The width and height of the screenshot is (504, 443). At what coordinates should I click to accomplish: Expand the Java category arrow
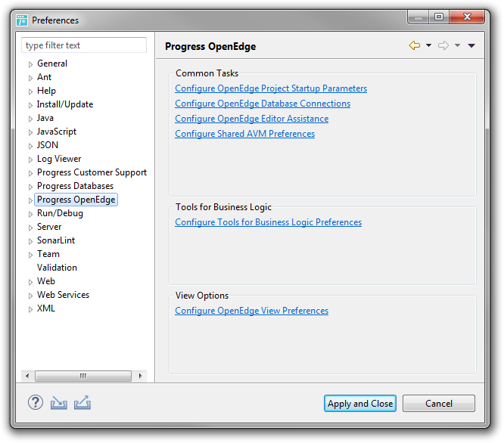pos(30,119)
